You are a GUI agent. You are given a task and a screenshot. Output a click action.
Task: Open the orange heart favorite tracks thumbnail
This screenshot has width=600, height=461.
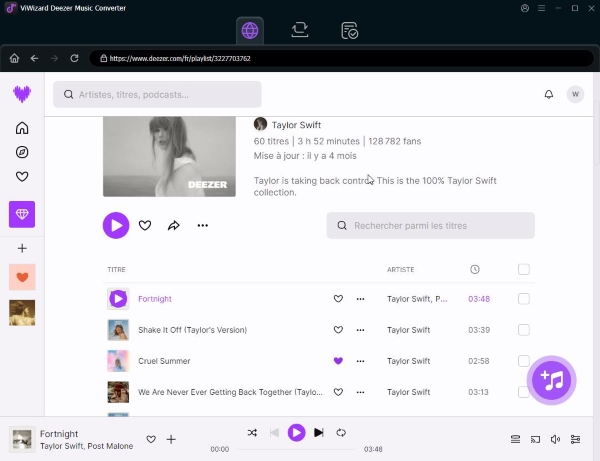22,277
